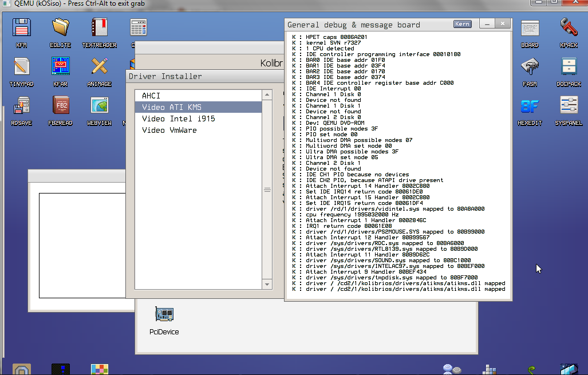Launch the ANIMAGE graphics editor
This screenshot has width=588, height=375.
point(98,66)
